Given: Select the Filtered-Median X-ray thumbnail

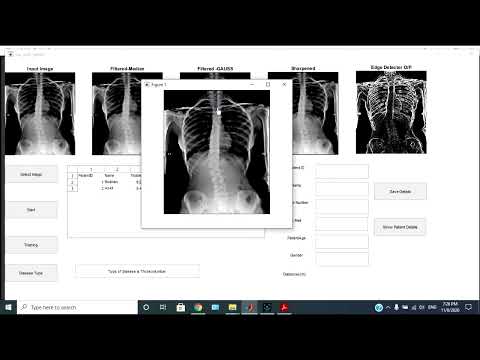Looking at the screenshot, I should pyautogui.click(x=116, y=113).
